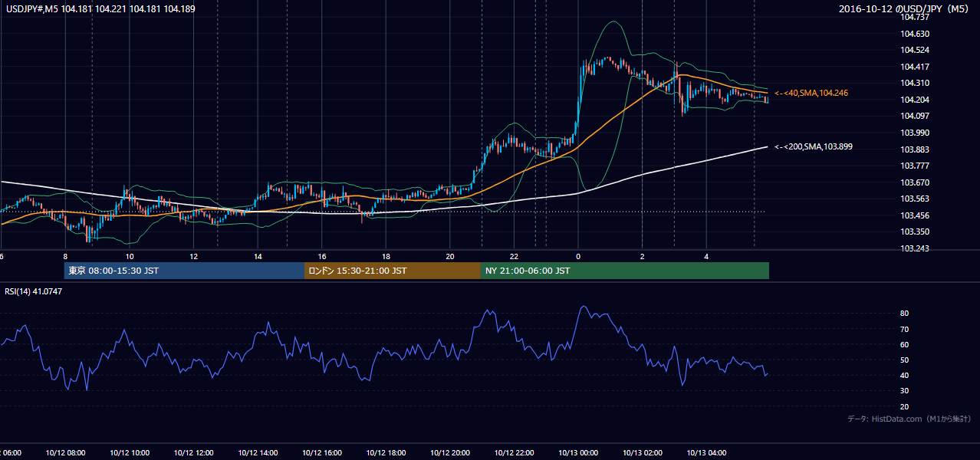The width and height of the screenshot is (980, 460).
Task: Click price axis value 104.204
Action: (x=915, y=100)
